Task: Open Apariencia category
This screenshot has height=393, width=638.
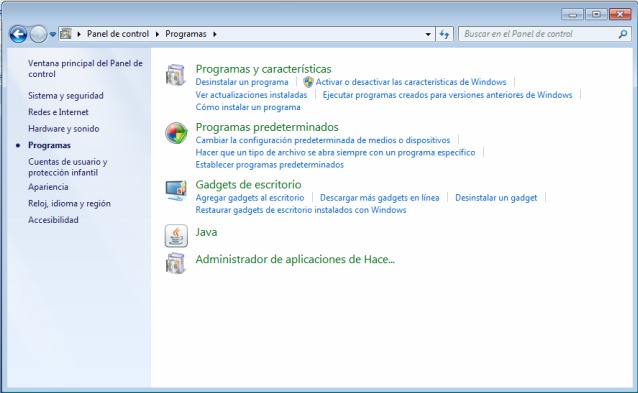Action: pyautogui.click(x=48, y=187)
